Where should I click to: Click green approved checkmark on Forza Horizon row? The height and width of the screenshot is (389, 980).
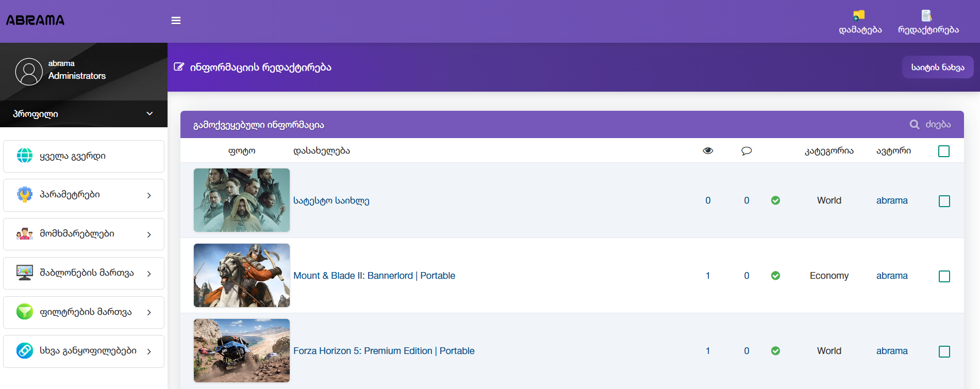[775, 351]
